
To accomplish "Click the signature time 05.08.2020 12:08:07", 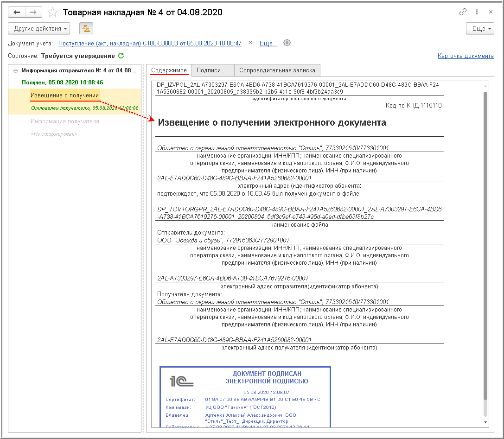I will click(267, 392).
